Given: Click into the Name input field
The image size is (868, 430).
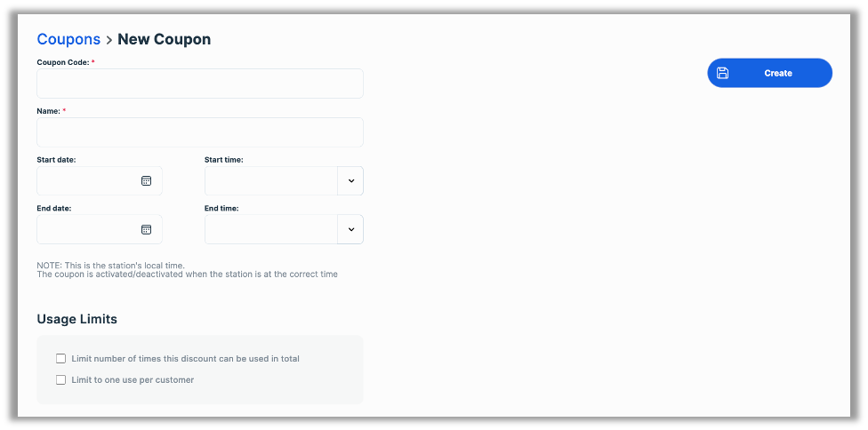Looking at the screenshot, I should pos(199,132).
